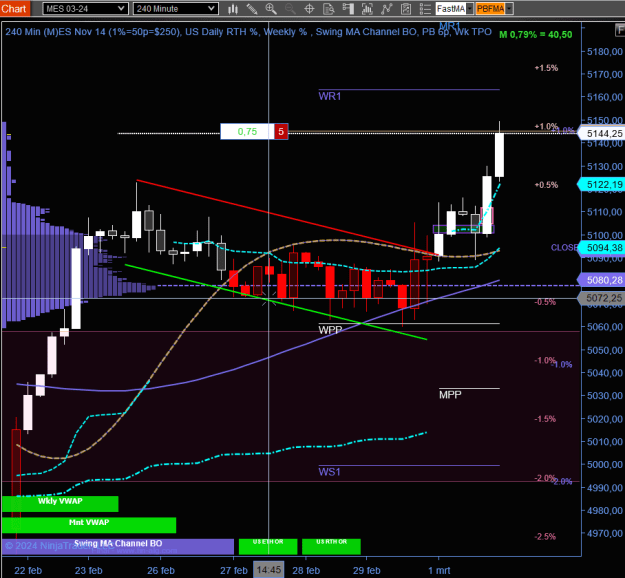The width and height of the screenshot is (625, 578).
Task: Click the 22 feb date label
Action: coord(28,570)
